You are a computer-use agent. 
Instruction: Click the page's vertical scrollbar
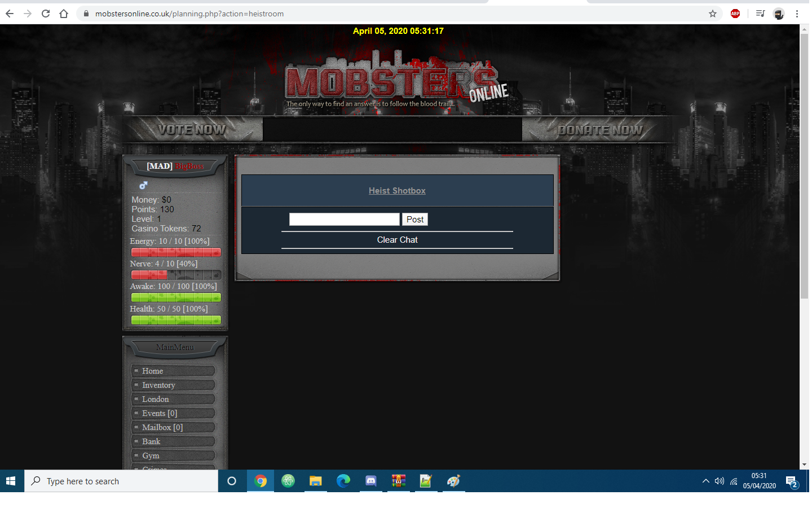(804, 169)
